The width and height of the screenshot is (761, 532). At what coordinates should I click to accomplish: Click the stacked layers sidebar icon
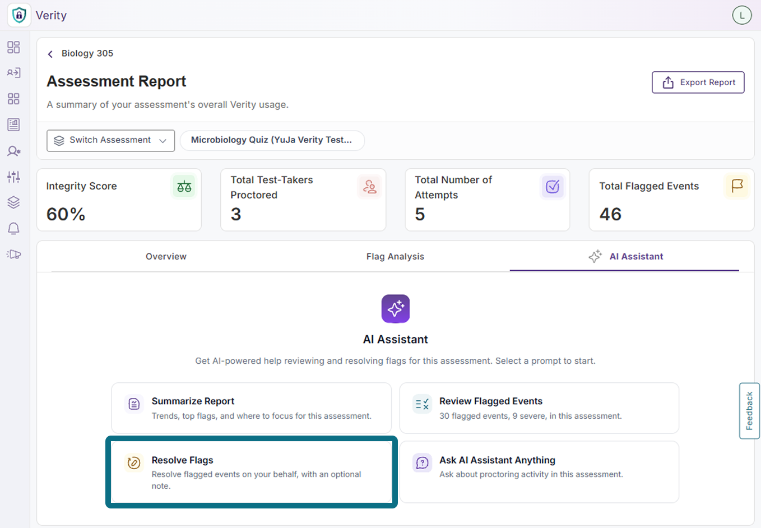13,202
